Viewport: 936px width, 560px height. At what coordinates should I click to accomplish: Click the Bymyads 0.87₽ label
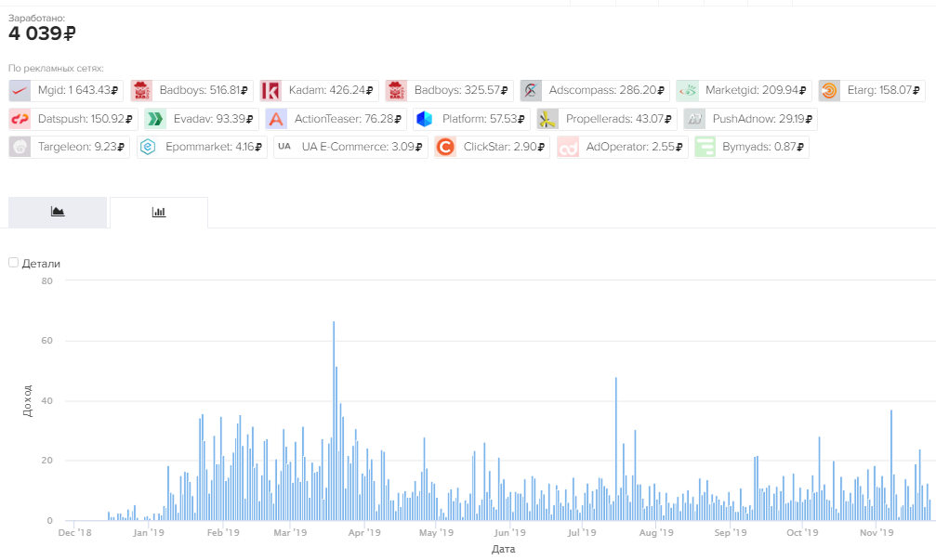pos(763,147)
